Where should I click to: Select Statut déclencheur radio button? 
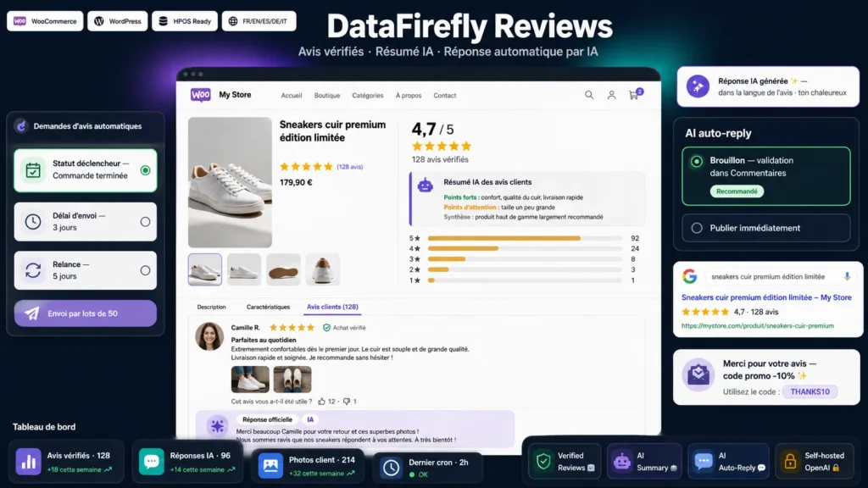(x=145, y=169)
